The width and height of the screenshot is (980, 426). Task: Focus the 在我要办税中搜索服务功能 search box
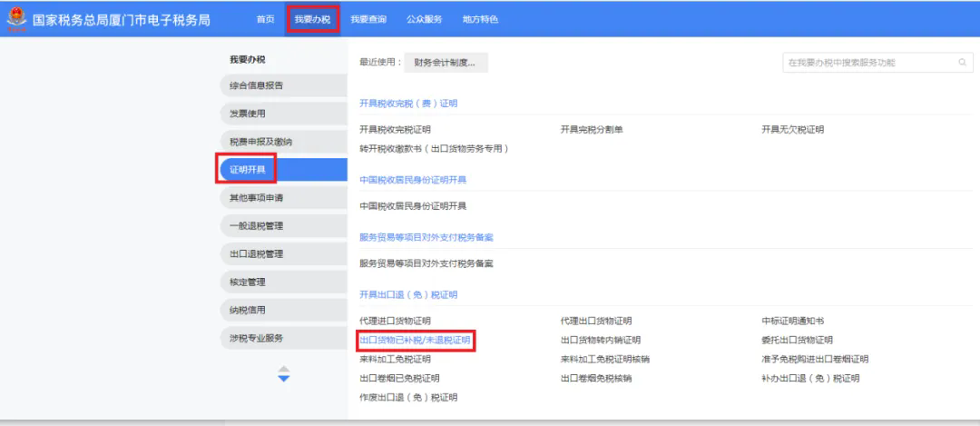(877, 63)
